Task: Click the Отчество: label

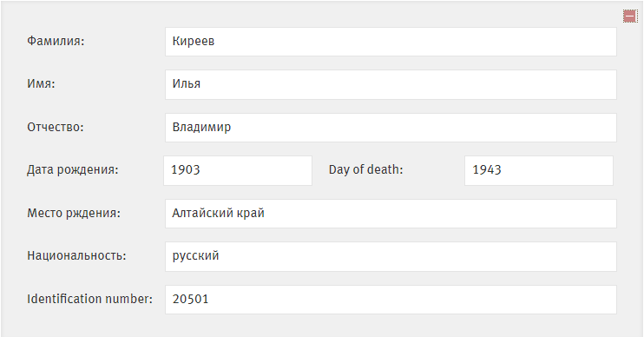Action: (55, 127)
